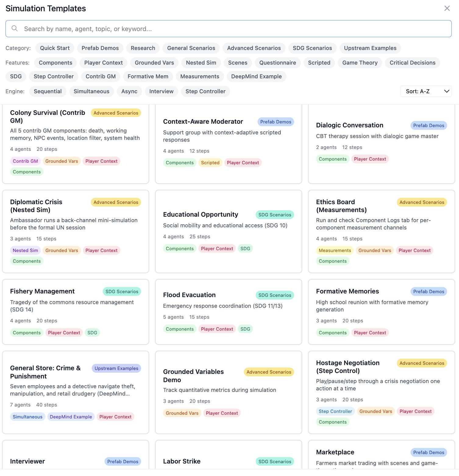The height and width of the screenshot is (476, 459).
Task: Open the Labor Strike template card
Action: tap(229, 455)
